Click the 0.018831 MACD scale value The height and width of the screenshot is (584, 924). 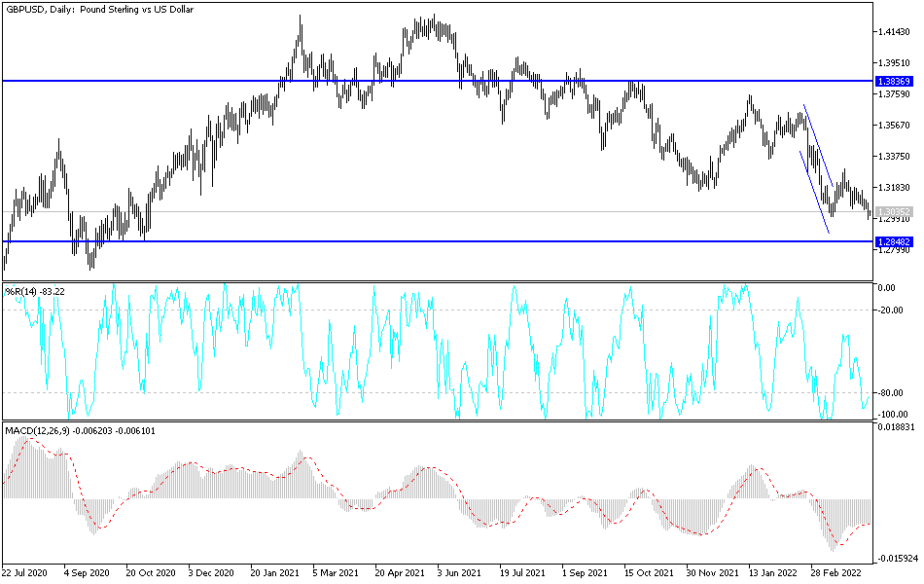[897, 427]
